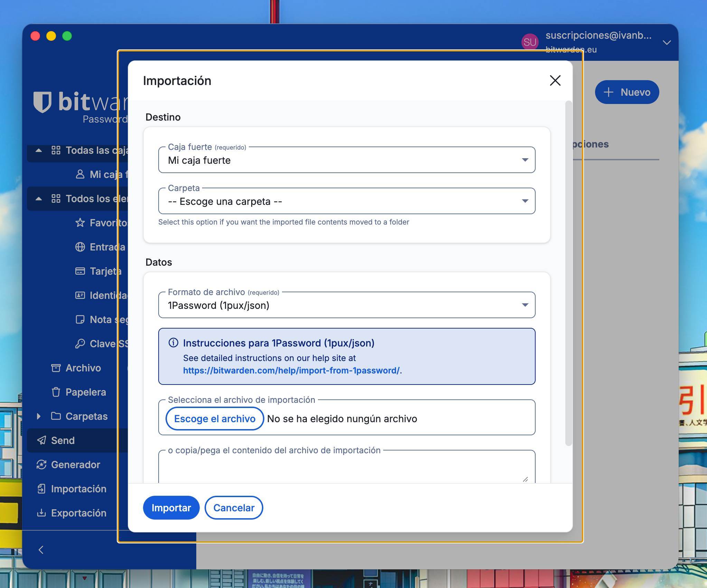Open the Archivo box item

click(83, 368)
